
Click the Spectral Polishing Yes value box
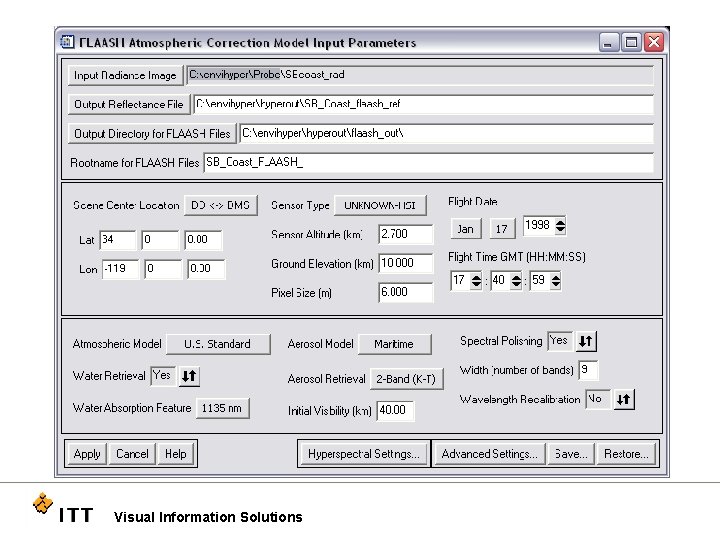[x=560, y=341]
